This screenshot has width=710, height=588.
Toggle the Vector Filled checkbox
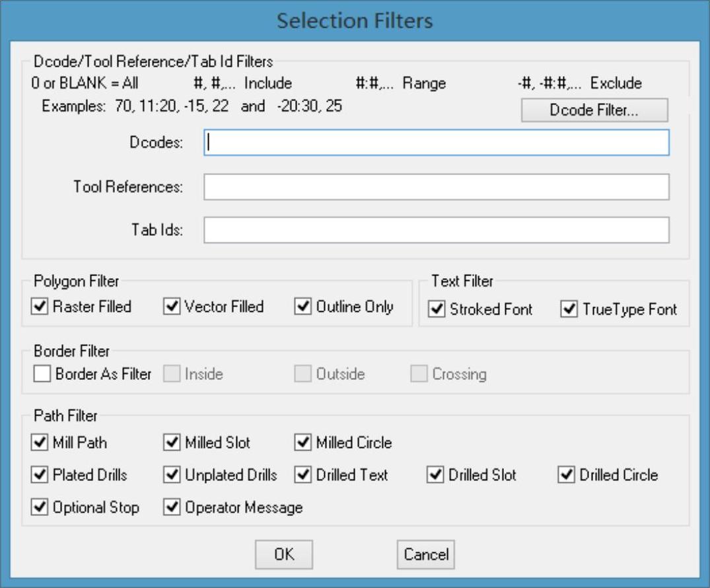coord(172,307)
